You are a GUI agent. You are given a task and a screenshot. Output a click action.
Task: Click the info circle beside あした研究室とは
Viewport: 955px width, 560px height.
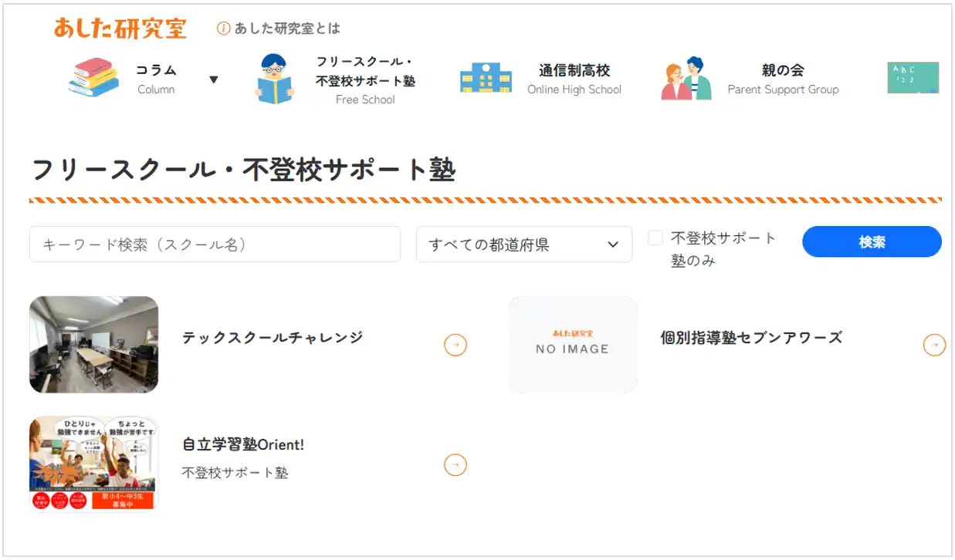pyautogui.click(x=223, y=28)
